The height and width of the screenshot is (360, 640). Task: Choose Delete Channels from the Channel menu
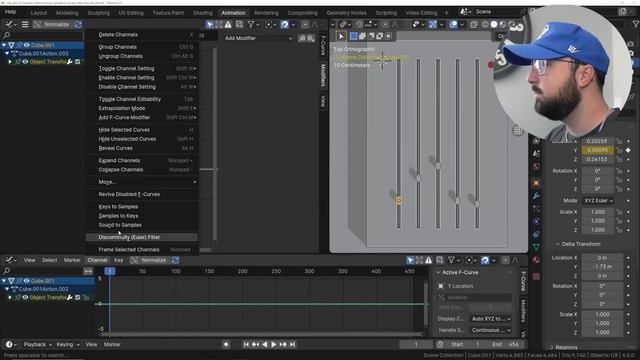[142, 35]
